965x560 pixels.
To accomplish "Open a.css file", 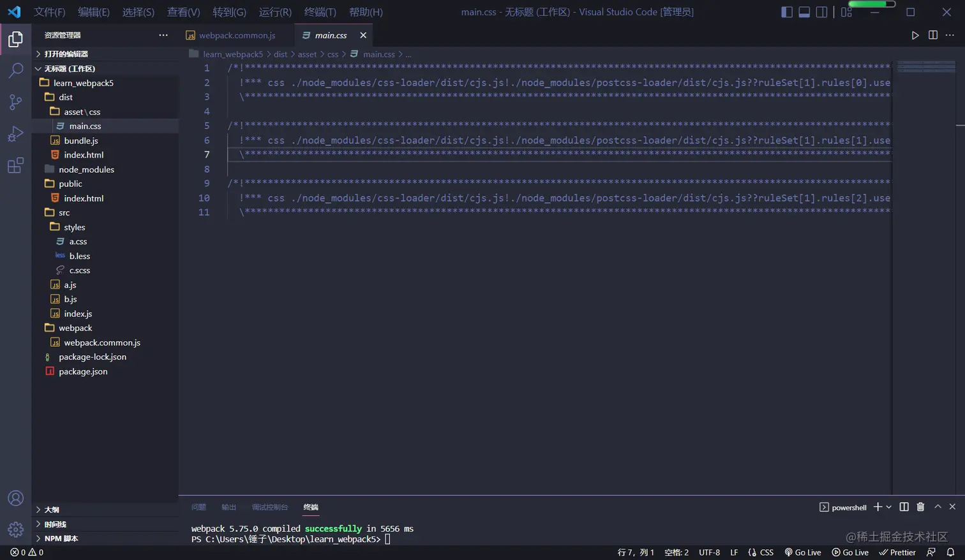I will click(x=105, y=242).
